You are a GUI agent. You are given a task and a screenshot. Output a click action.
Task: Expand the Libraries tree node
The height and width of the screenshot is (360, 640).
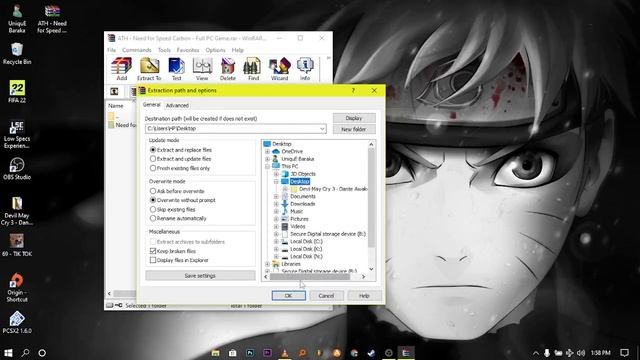267,264
